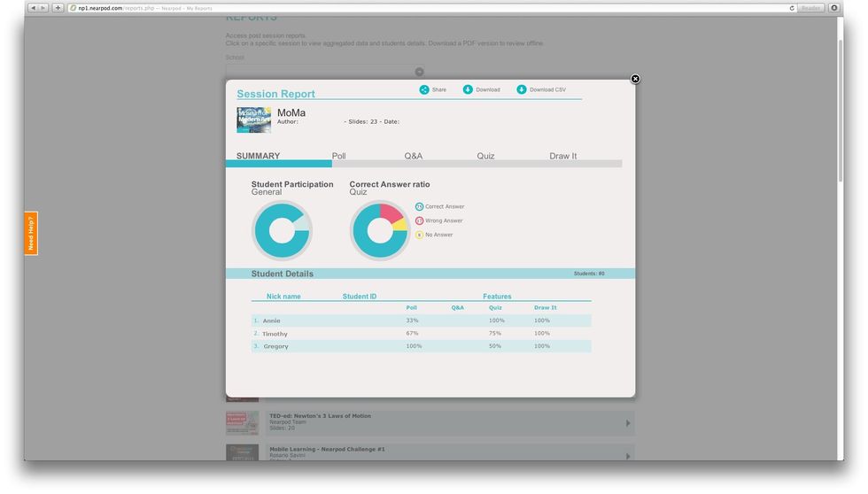Go forward with the browser forward arrow
868x494 pixels.
point(43,8)
